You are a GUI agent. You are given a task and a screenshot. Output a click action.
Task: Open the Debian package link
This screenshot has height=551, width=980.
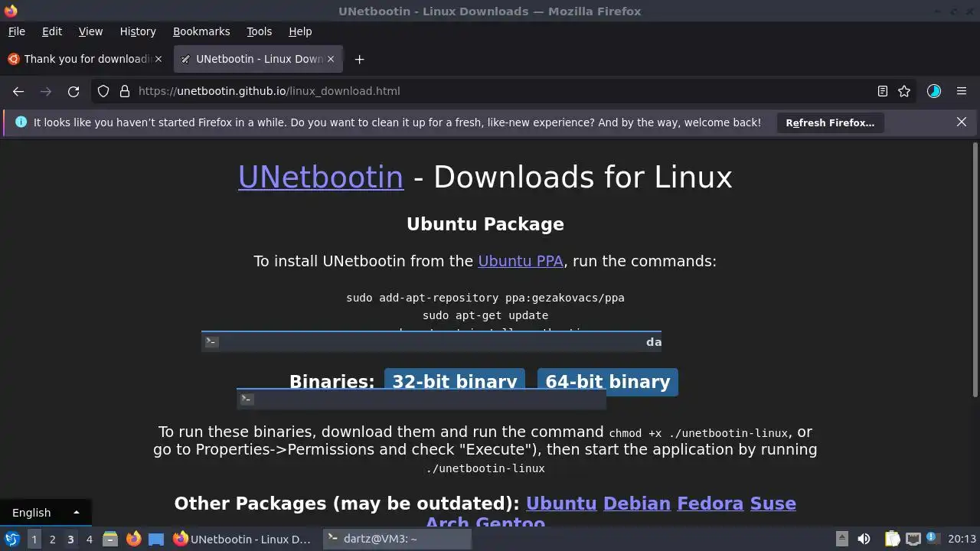click(637, 504)
